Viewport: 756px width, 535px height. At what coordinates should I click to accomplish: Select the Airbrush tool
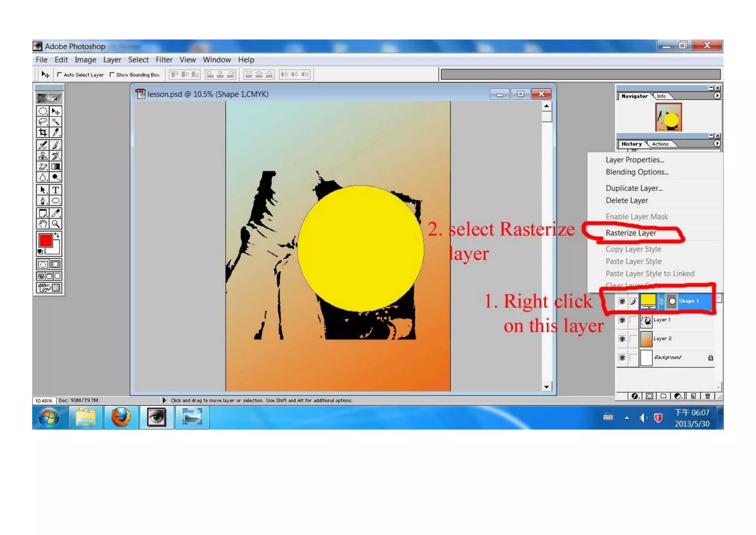tap(43, 145)
